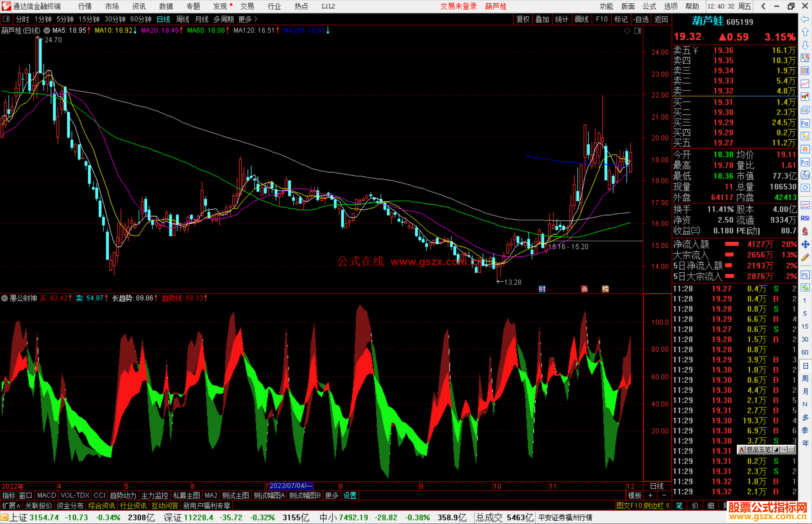Click the red trend line chart icon

click(x=805, y=84)
